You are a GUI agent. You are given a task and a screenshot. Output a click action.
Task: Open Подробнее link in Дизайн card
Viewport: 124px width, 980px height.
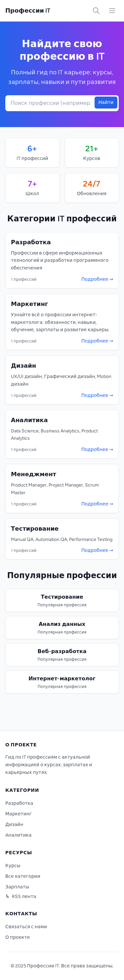[97, 395]
